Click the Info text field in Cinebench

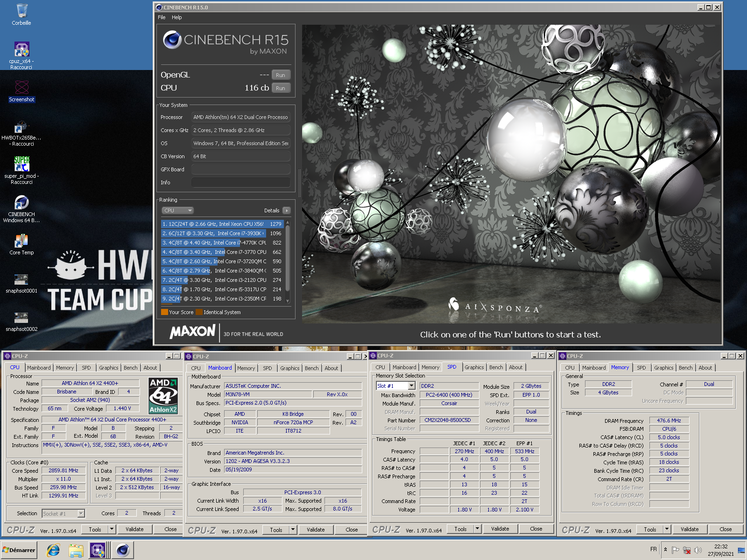coord(241,182)
